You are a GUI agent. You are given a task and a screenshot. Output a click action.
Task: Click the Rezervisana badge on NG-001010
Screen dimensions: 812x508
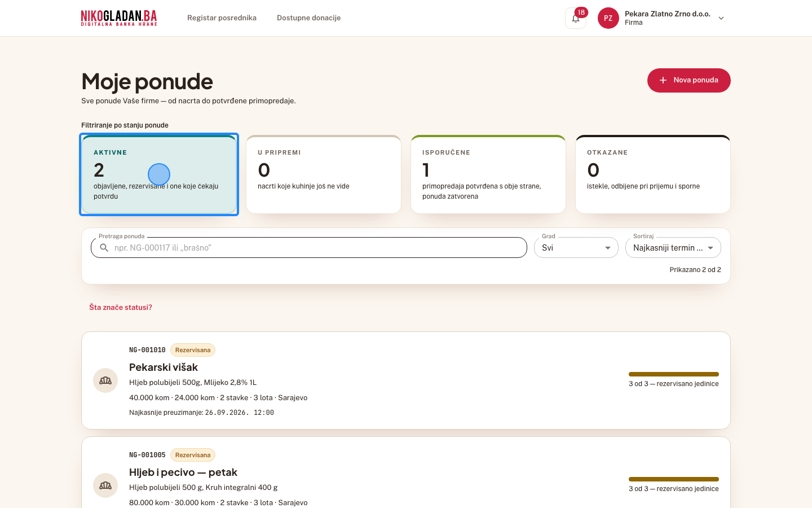pos(193,350)
